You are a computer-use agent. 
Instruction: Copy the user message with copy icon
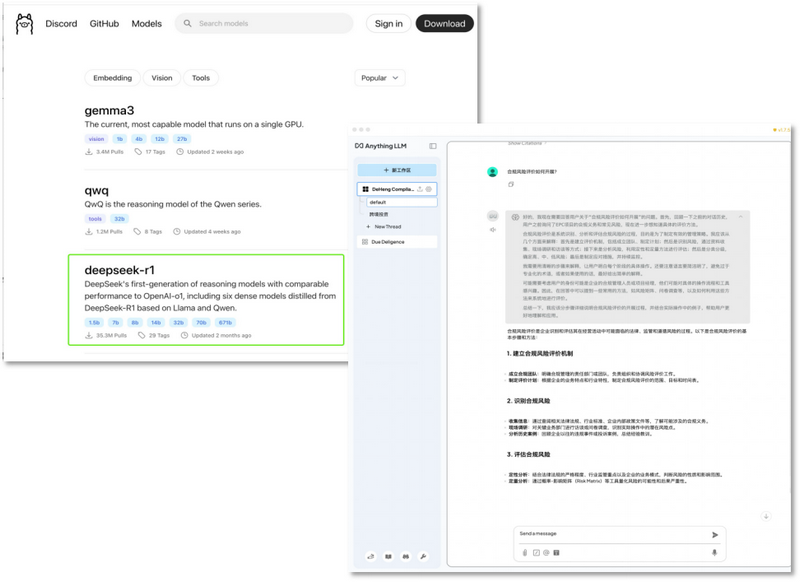click(511, 185)
